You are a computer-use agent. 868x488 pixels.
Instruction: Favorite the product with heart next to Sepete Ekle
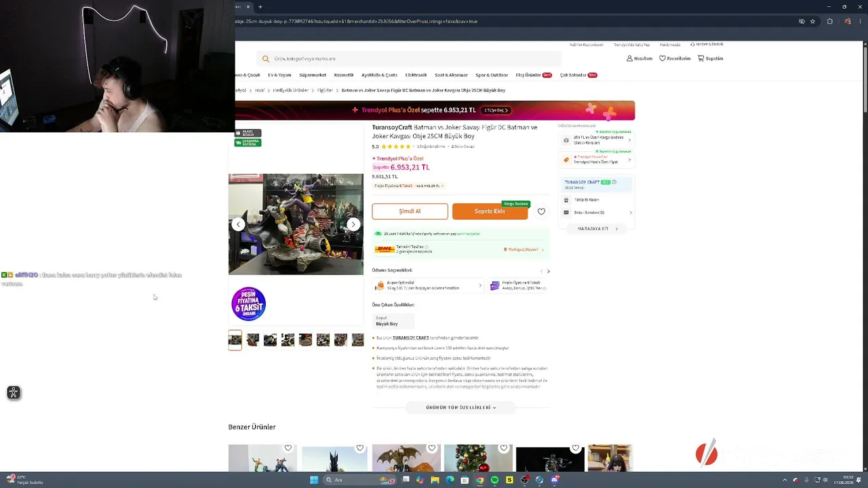(541, 211)
